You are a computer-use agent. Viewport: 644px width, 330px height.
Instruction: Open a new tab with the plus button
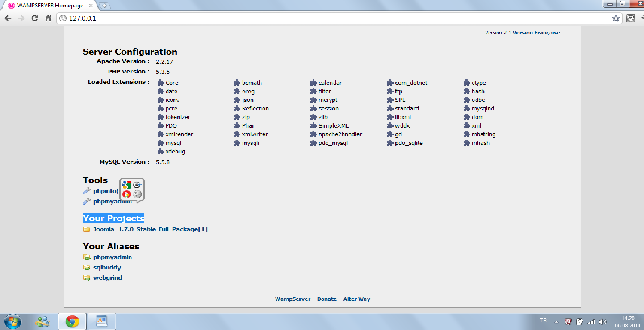[x=104, y=6]
